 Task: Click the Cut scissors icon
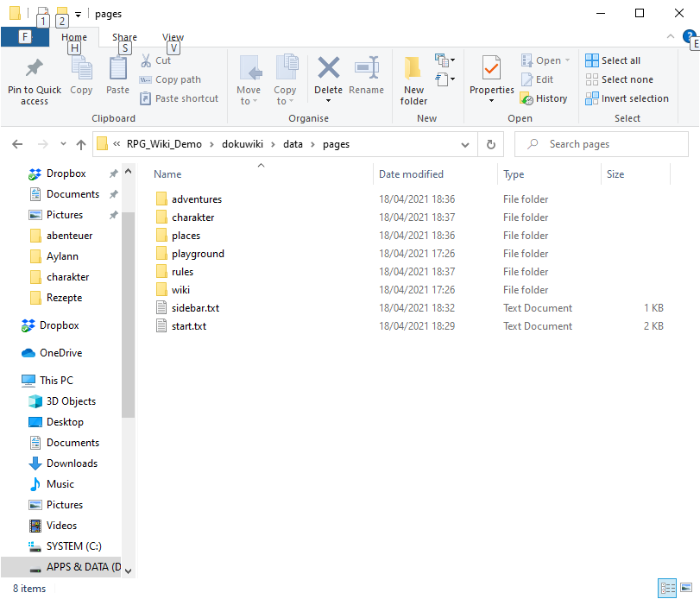146,60
